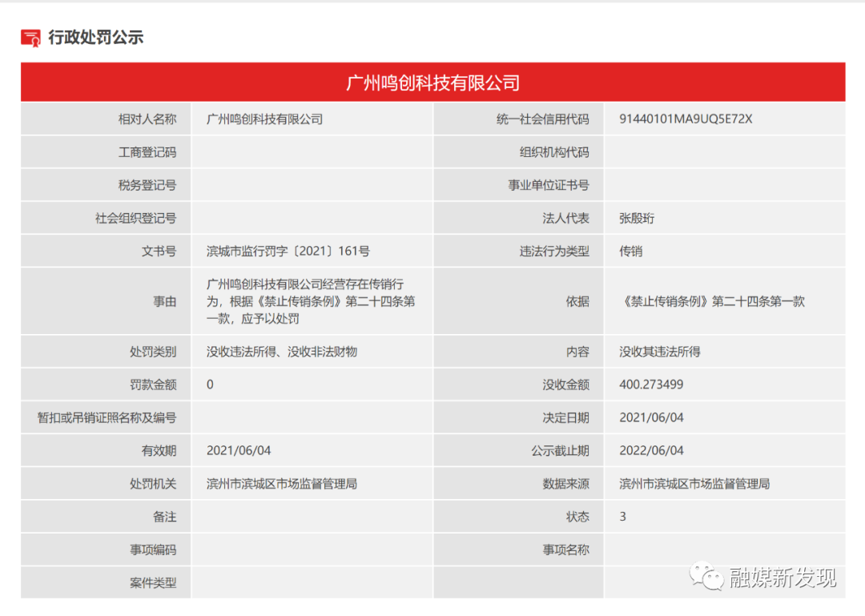Click the 违法行为类型 label
Image resolution: width=865 pixels, height=616 pixels.
click(554, 252)
